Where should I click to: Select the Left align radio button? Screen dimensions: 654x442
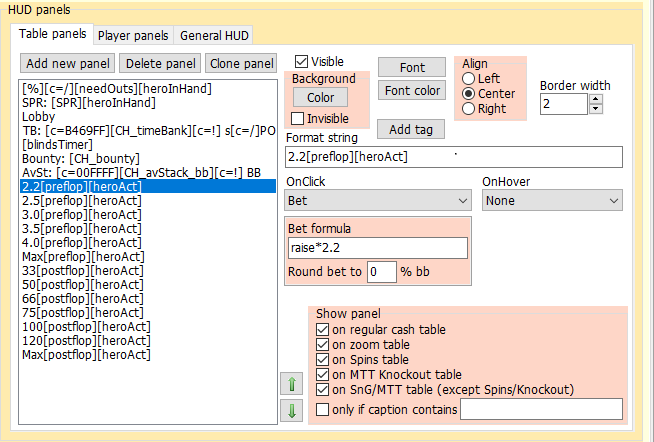click(x=468, y=77)
